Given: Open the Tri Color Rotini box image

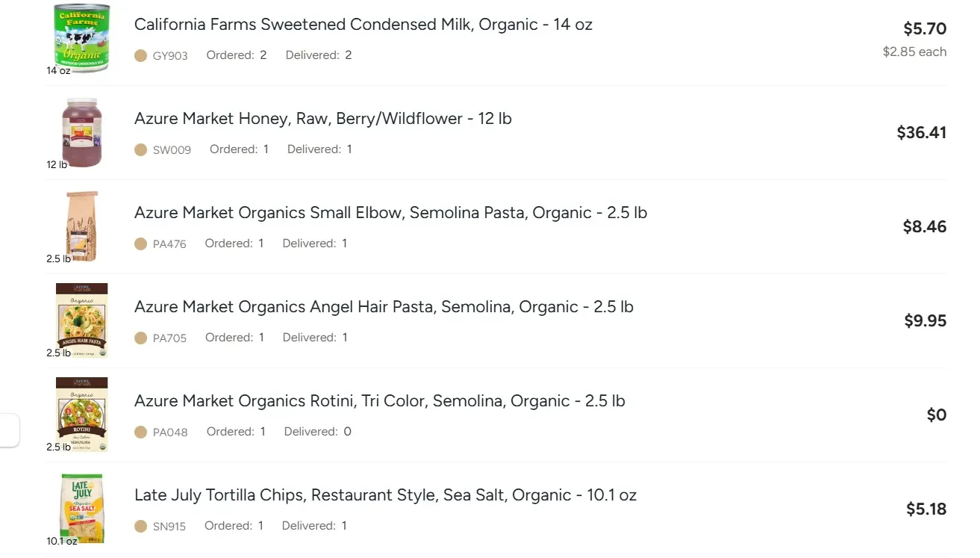Looking at the screenshot, I should tap(82, 415).
